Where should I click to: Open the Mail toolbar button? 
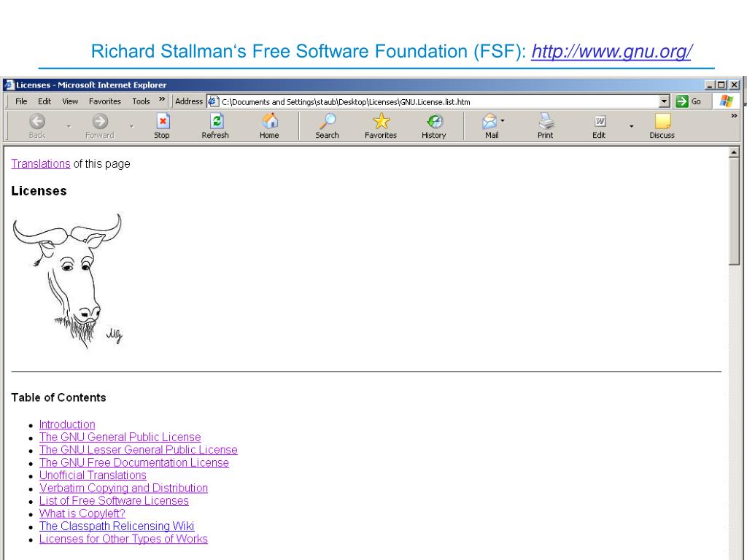[489, 126]
